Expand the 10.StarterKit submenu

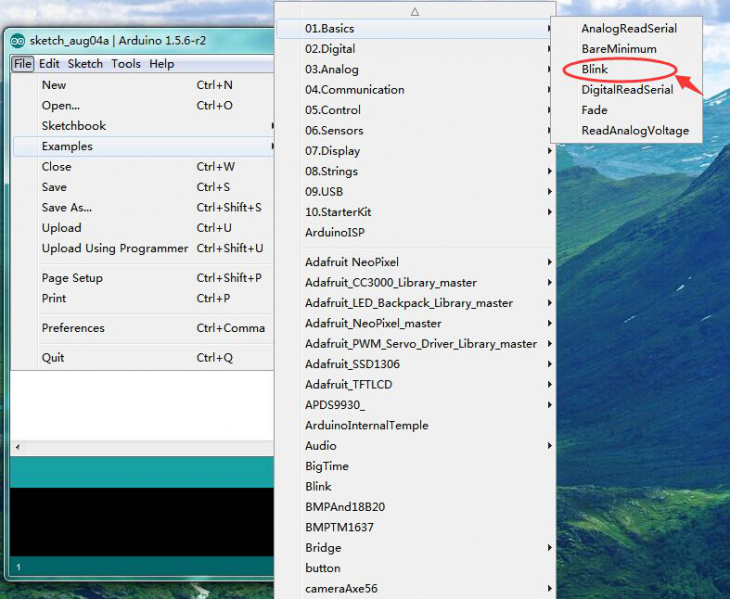point(337,212)
